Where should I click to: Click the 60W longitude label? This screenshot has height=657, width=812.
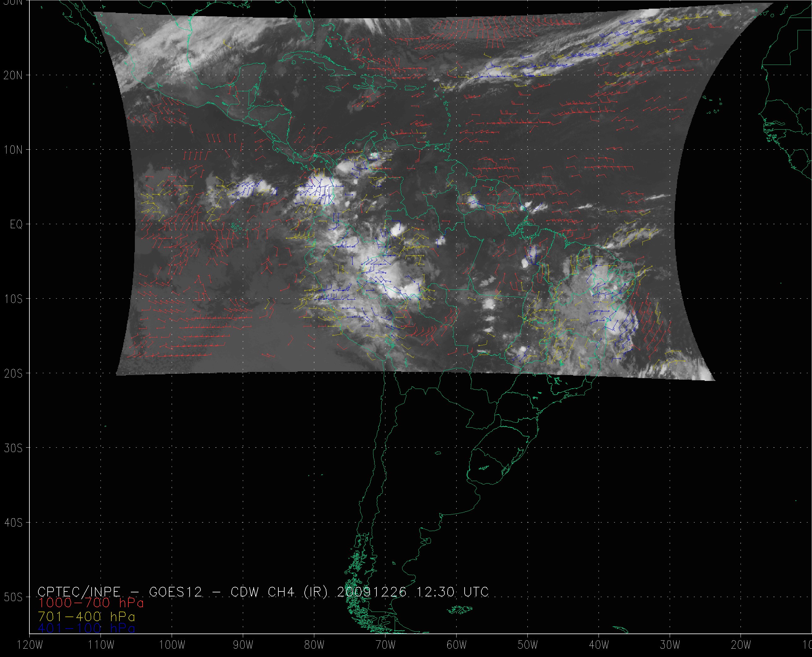[x=457, y=645]
